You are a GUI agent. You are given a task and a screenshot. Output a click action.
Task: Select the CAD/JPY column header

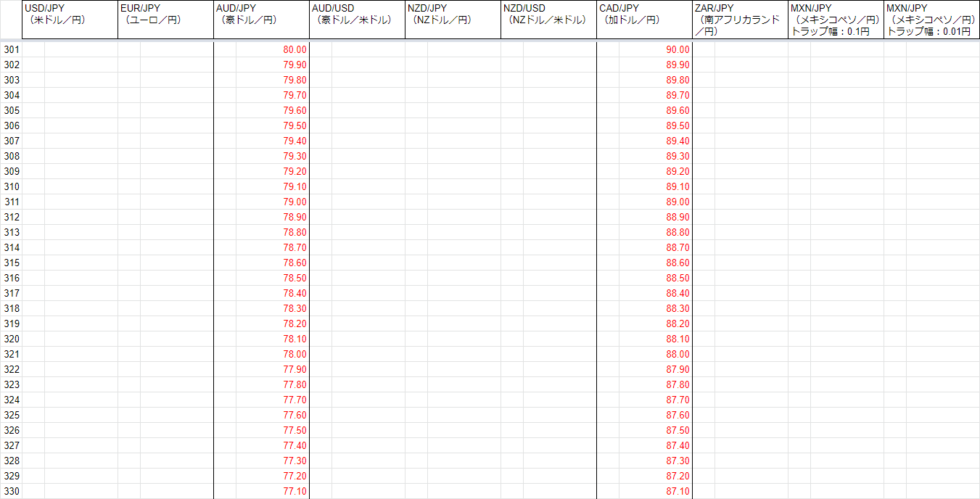click(x=644, y=20)
